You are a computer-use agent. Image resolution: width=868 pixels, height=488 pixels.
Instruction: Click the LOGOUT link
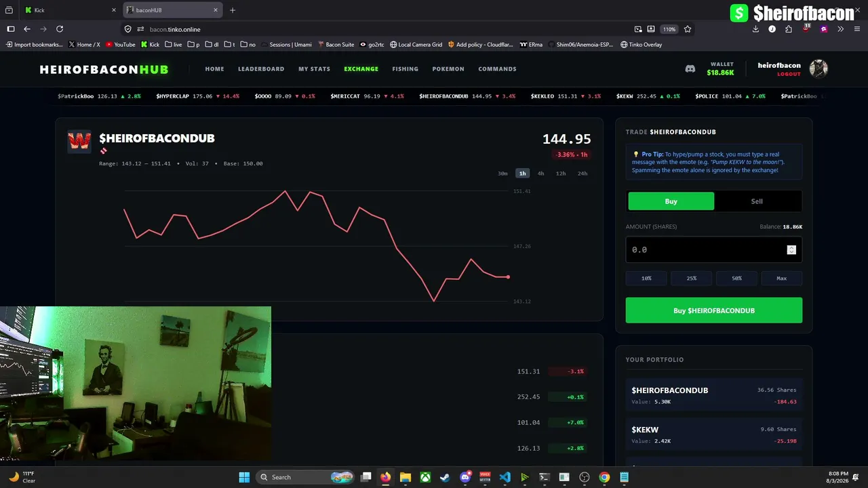(789, 74)
